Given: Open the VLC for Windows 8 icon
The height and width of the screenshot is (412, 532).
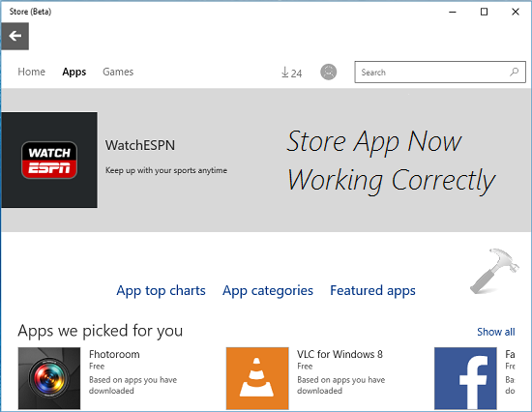Looking at the screenshot, I should coord(257,378).
